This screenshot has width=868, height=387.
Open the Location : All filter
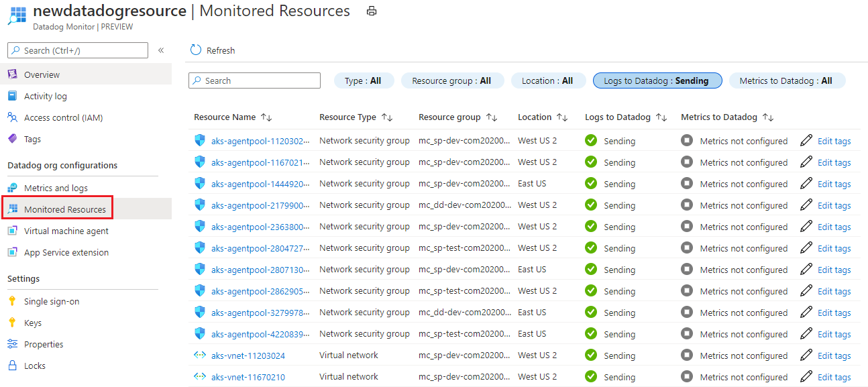pyautogui.click(x=547, y=80)
